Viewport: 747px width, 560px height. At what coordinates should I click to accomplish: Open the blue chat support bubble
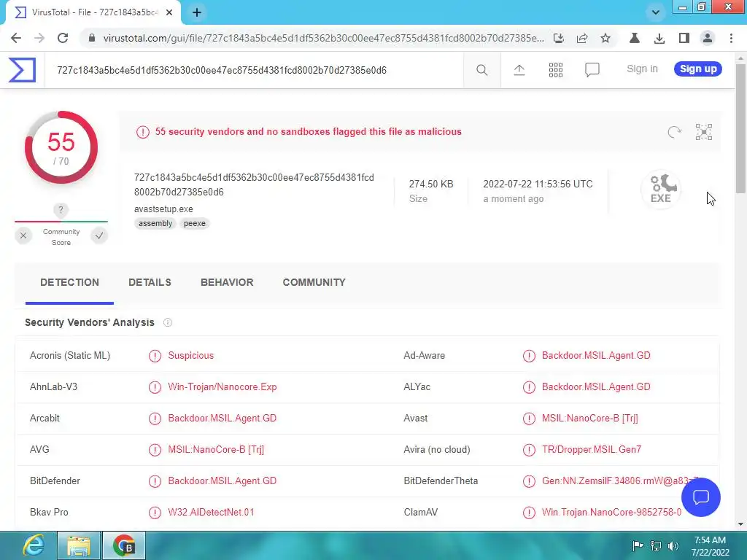[x=701, y=497]
